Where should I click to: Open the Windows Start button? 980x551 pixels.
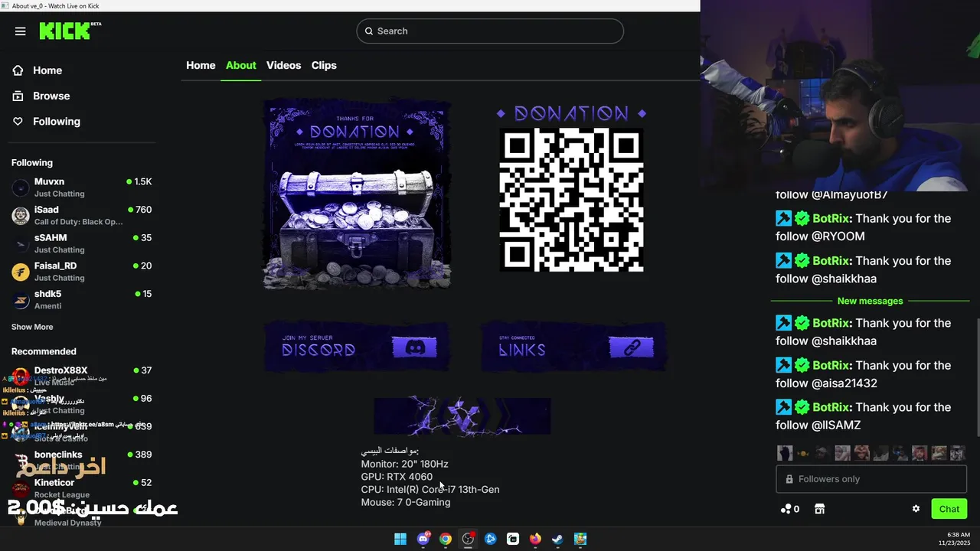coord(400,539)
